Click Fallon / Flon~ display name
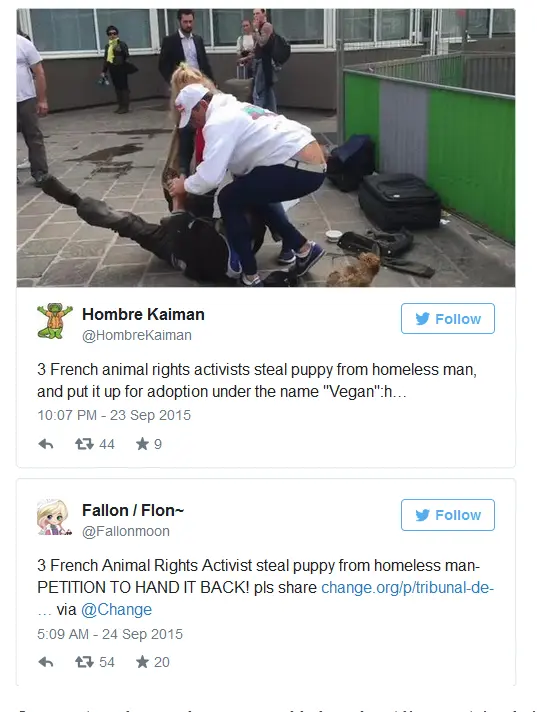Viewport: 537px width, 712px height. pyautogui.click(x=133, y=510)
